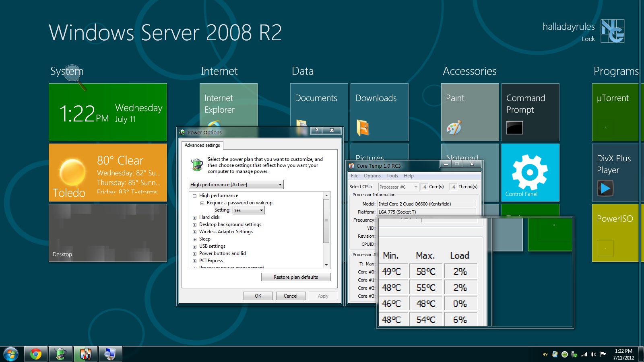Click Cancel in Power Options

coord(291,296)
